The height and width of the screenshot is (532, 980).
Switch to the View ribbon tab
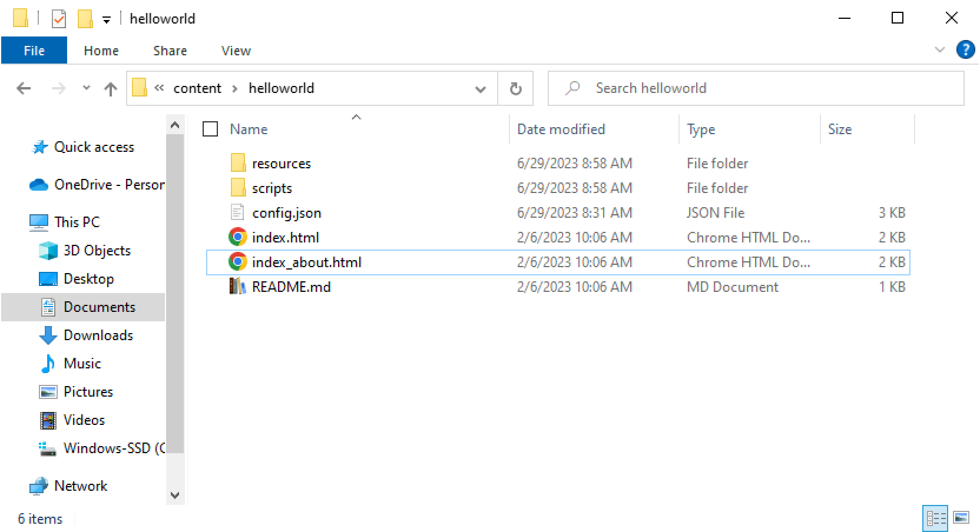236,51
